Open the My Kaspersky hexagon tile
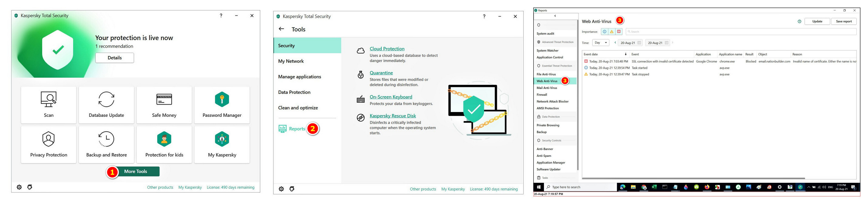Screen dimensions: 868x204 coord(222,144)
